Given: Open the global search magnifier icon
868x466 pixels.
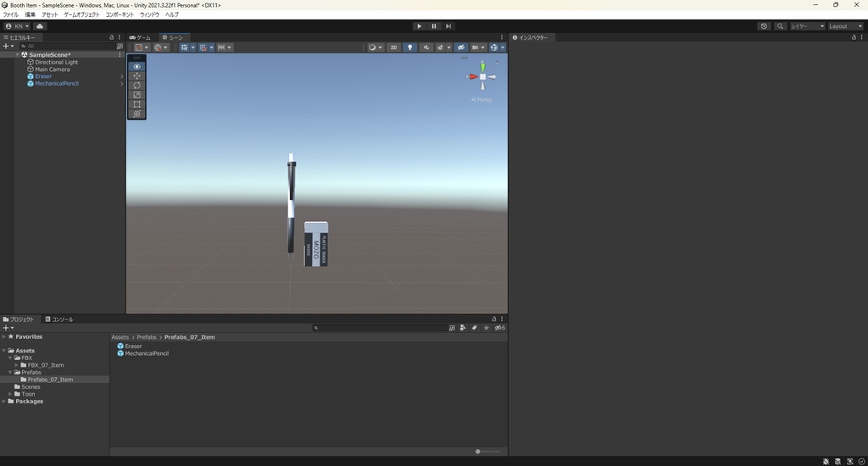Looking at the screenshot, I should coord(780,26).
